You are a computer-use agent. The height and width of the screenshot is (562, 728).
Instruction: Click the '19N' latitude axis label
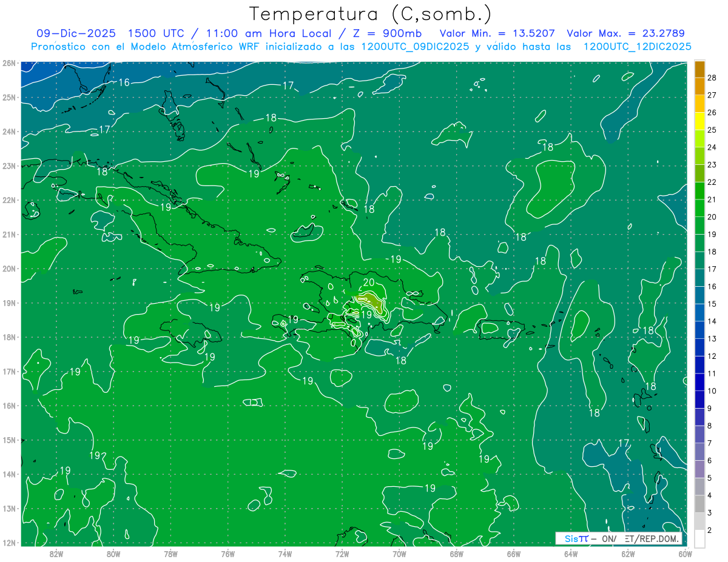(x=8, y=303)
